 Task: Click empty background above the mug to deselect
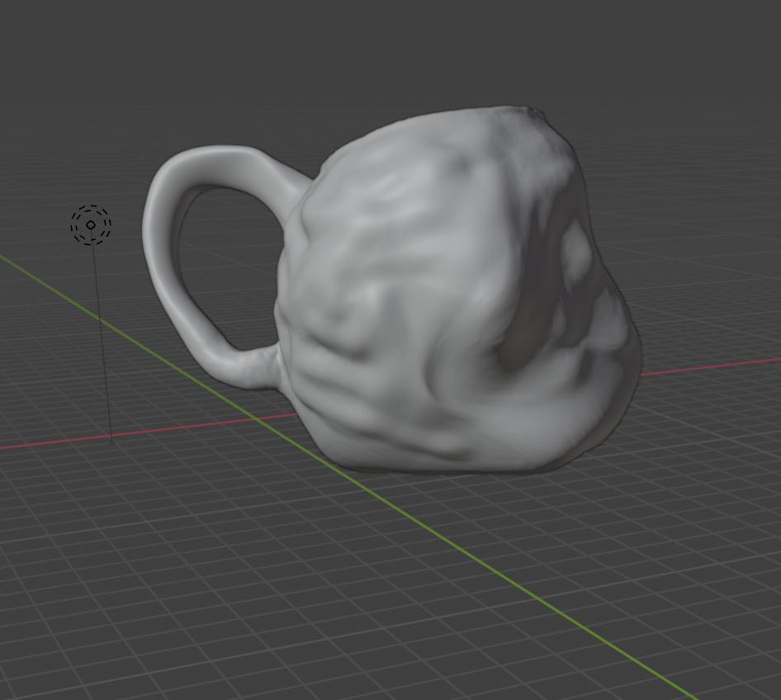413,50
